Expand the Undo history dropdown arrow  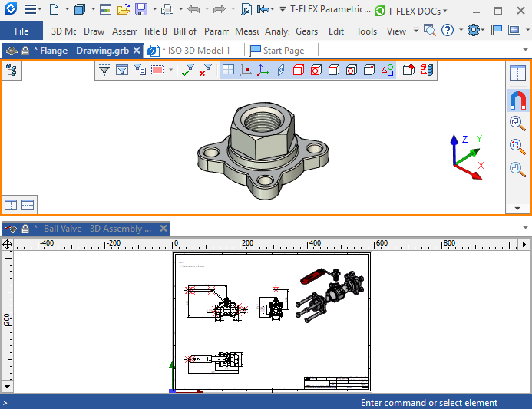coord(207,9)
